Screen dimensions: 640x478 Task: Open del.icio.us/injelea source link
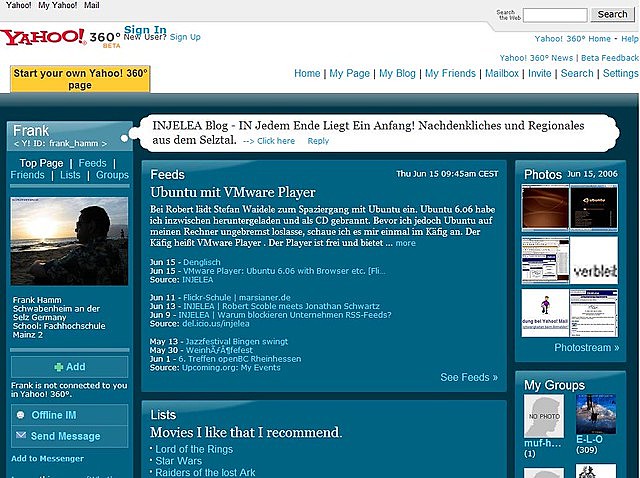pos(216,324)
